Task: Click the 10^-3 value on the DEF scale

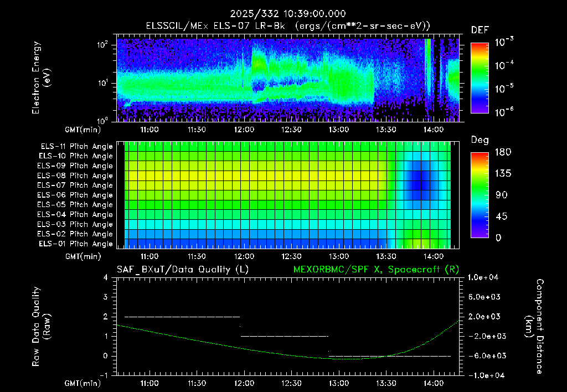Action: click(504, 42)
